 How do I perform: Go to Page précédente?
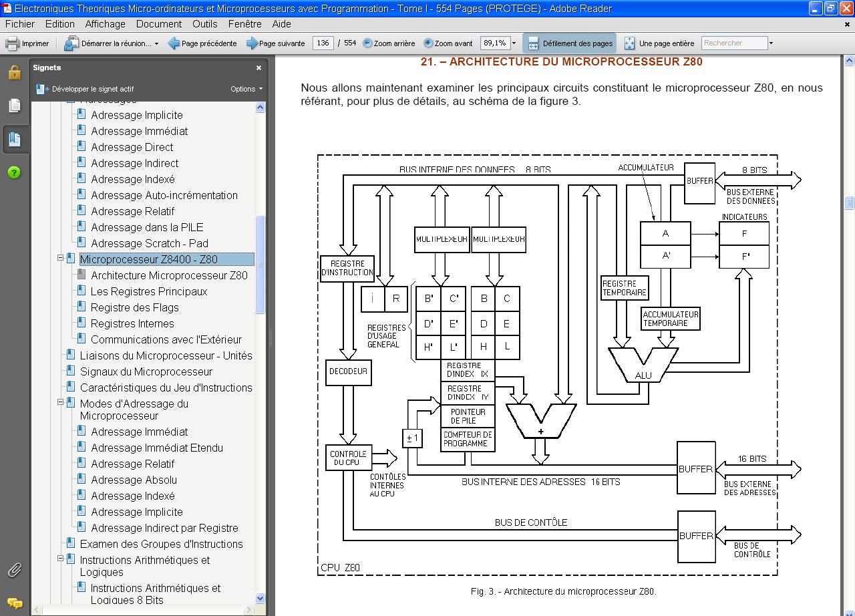pyautogui.click(x=202, y=43)
